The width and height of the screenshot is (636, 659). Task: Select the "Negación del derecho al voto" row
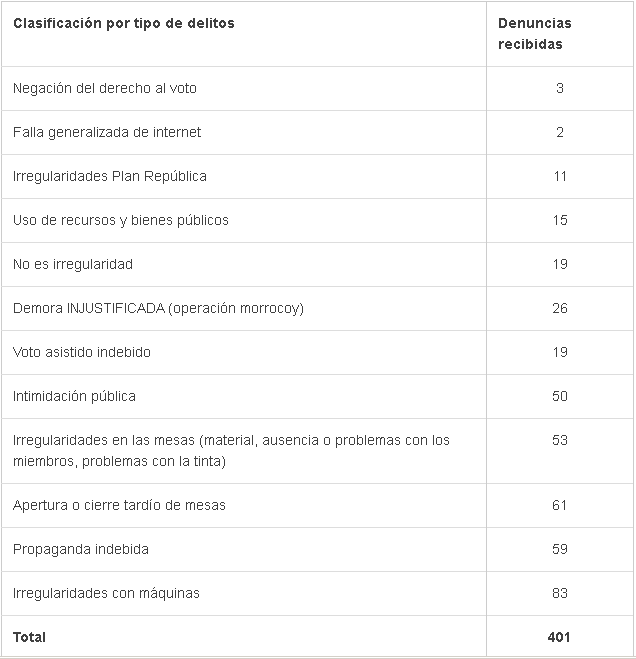pyautogui.click(x=105, y=88)
